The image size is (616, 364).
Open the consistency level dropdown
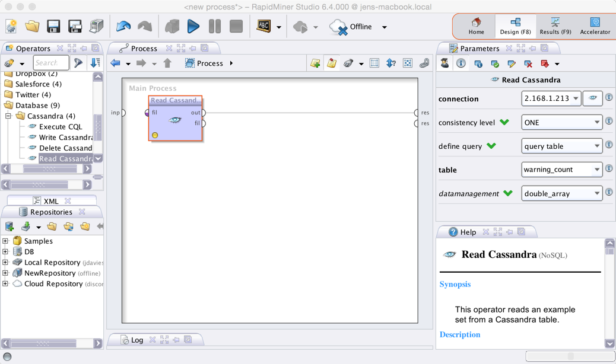[561, 123]
